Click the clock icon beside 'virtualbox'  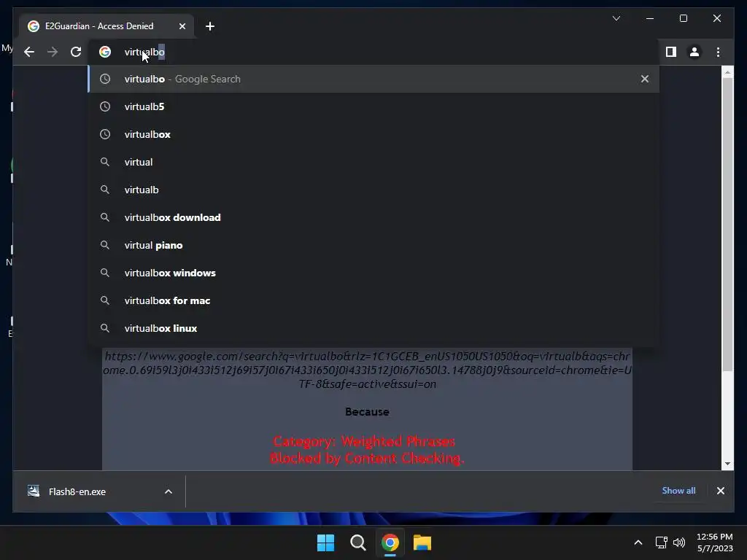(105, 134)
